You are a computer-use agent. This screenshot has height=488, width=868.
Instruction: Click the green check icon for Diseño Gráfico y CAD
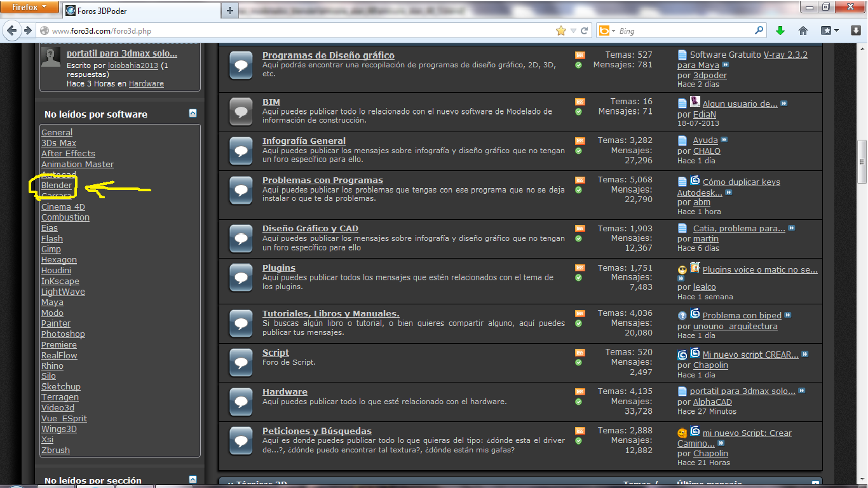coord(578,238)
